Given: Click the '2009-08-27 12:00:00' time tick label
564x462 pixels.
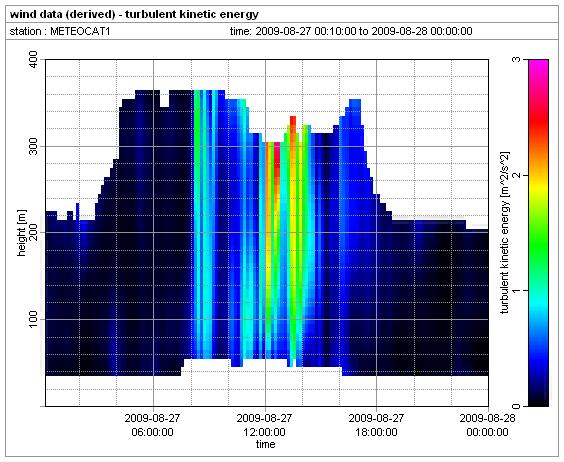Looking at the screenshot, I should tap(264, 425).
